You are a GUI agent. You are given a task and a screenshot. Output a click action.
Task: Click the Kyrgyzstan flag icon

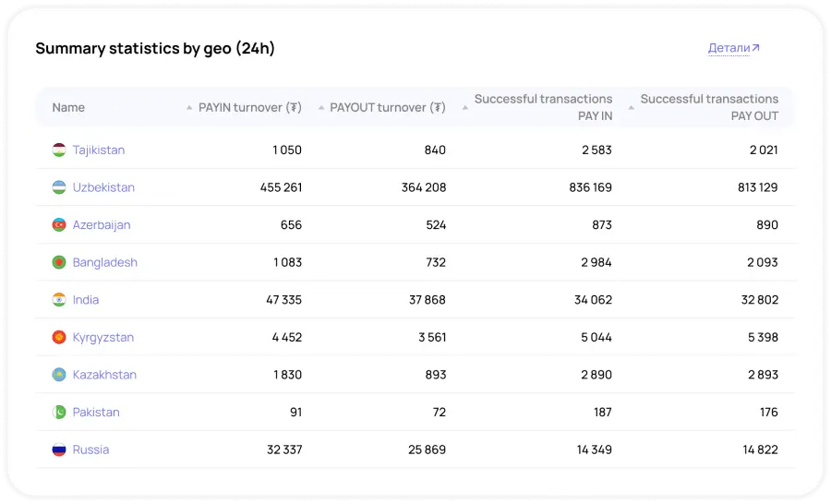pyautogui.click(x=59, y=338)
